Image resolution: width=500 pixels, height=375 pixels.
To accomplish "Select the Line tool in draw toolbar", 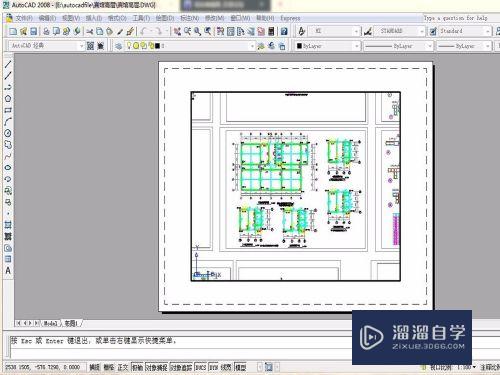I will coord(8,64).
